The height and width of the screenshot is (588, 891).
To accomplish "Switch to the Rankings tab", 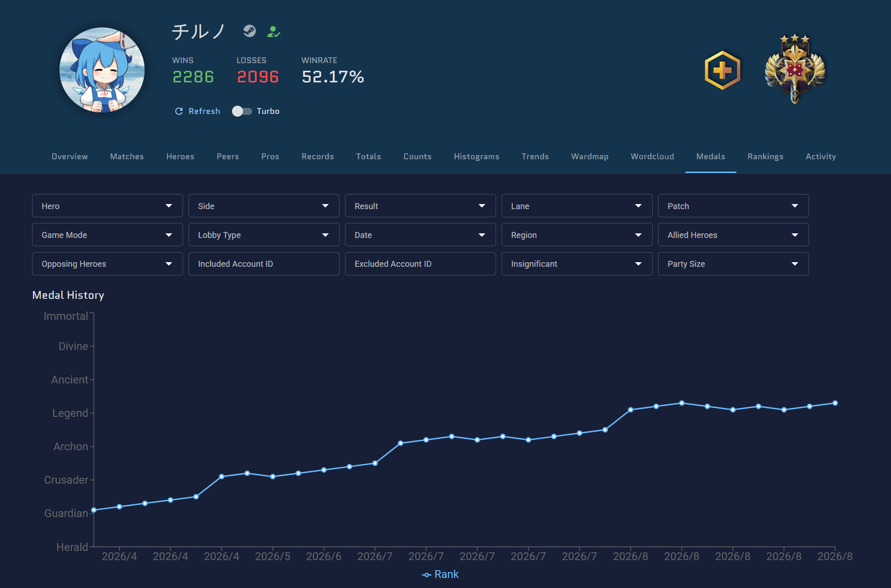I will click(765, 156).
